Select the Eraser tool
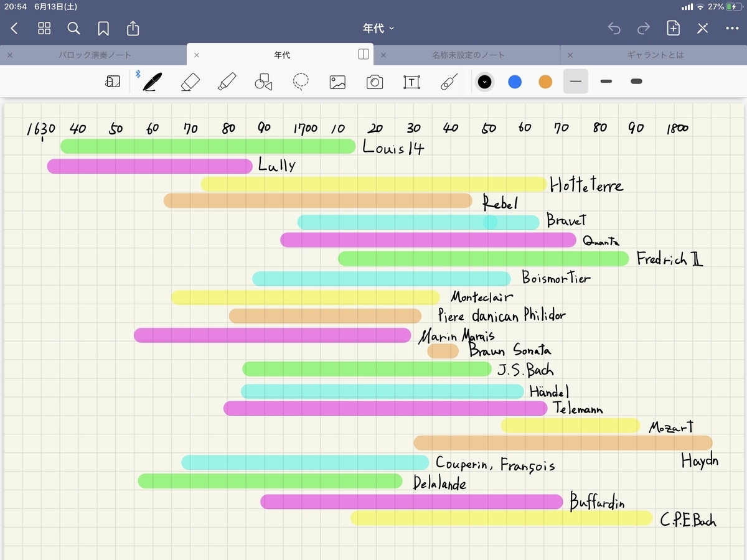 (190, 82)
